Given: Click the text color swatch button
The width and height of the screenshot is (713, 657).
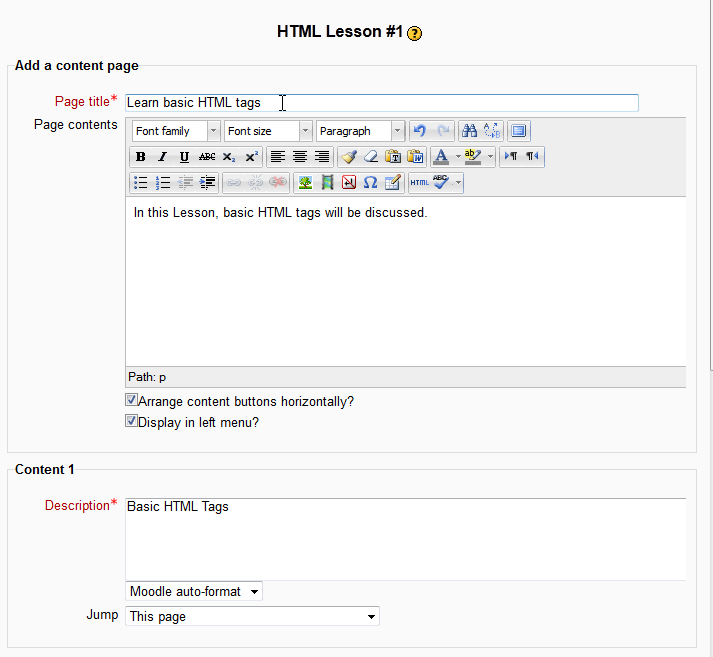Looking at the screenshot, I should 441,157.
